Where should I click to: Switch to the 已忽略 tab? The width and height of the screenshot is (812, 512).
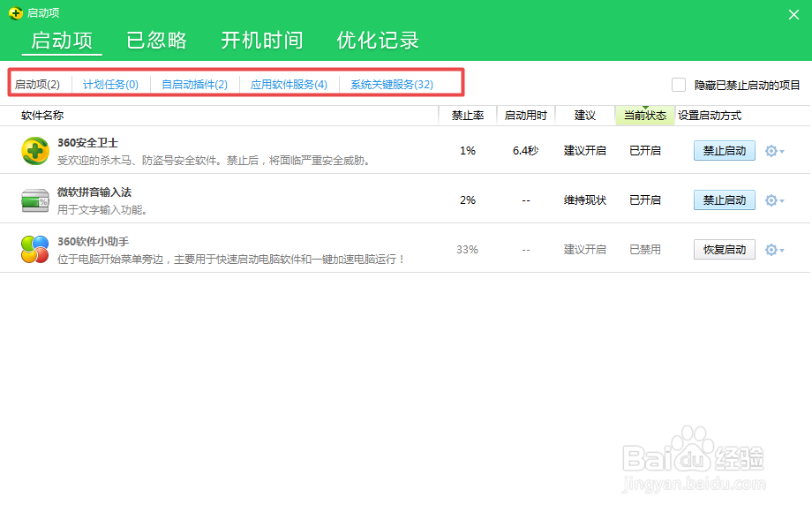point(156,41)
